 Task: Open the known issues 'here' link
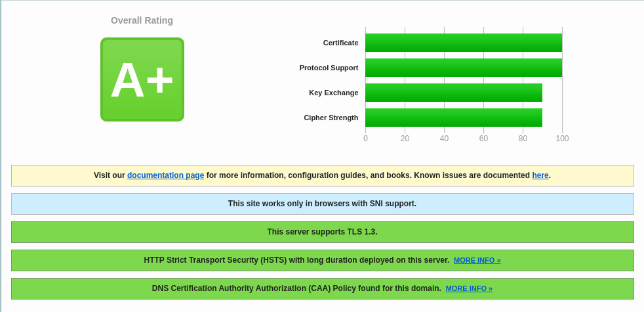point(540,175)
